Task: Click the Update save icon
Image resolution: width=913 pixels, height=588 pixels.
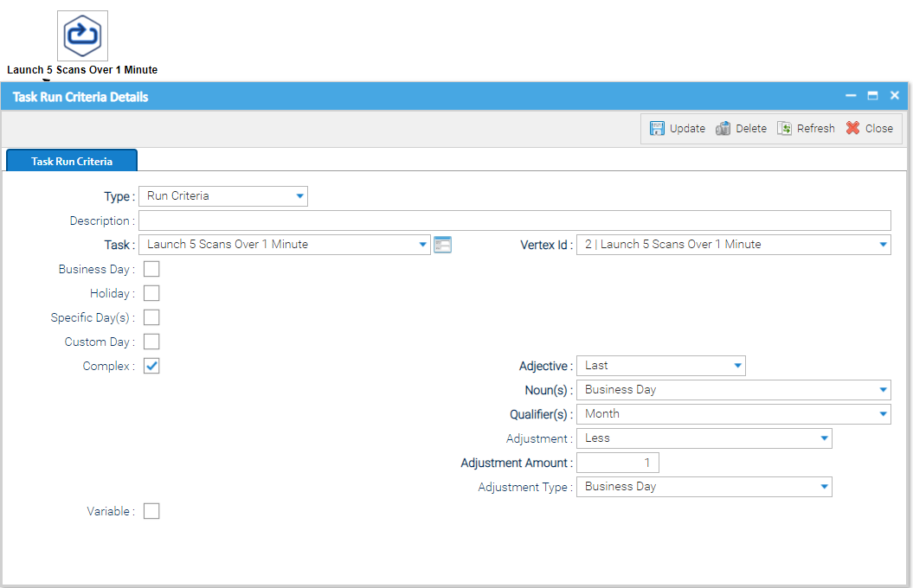Action: tap(658, 128)
